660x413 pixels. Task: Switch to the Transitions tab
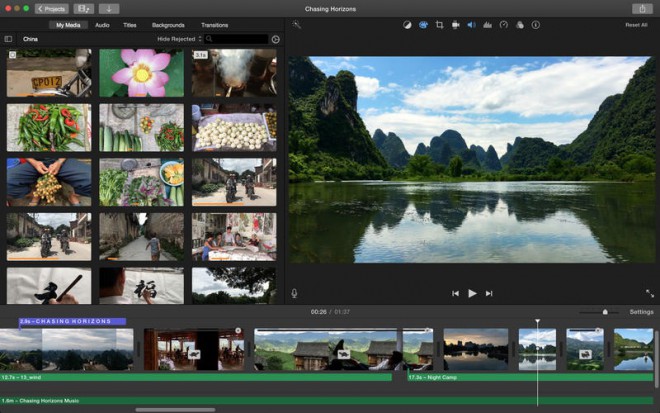(214, 24)
